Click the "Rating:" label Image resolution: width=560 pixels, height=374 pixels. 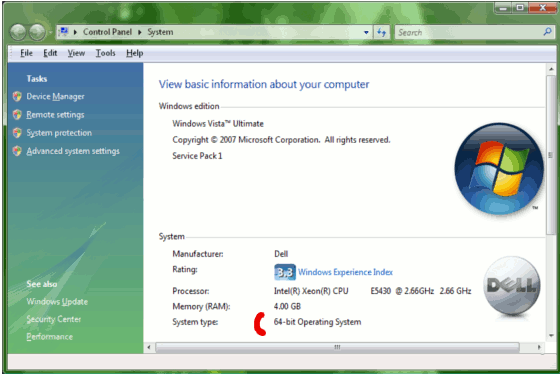[185, 270]
